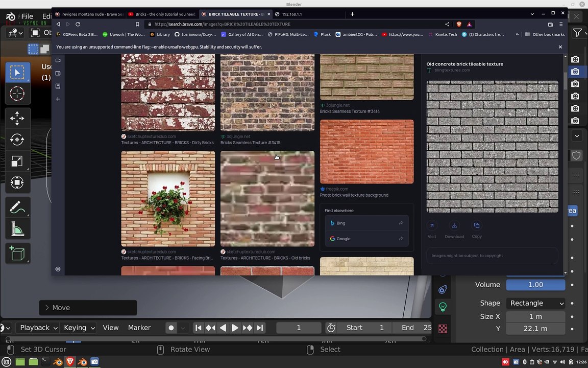Viewport: 588px width, 368px height.
Task: Activate the Scale tool in Blender toolbar
Action: click(17, 161)
